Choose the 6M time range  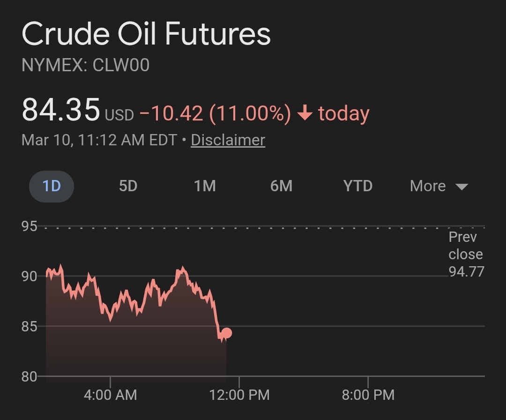(x=281, y=186)
